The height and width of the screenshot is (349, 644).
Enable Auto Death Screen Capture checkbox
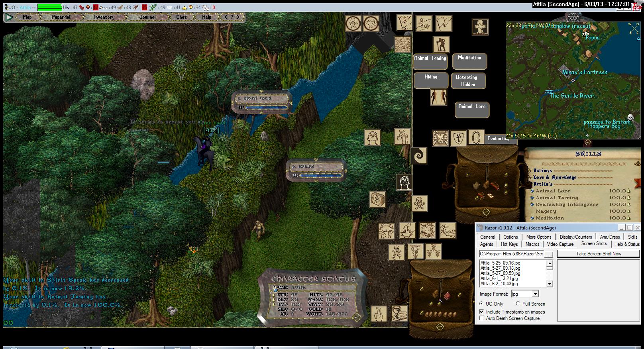pyautogui.click(x=481, y=318)
